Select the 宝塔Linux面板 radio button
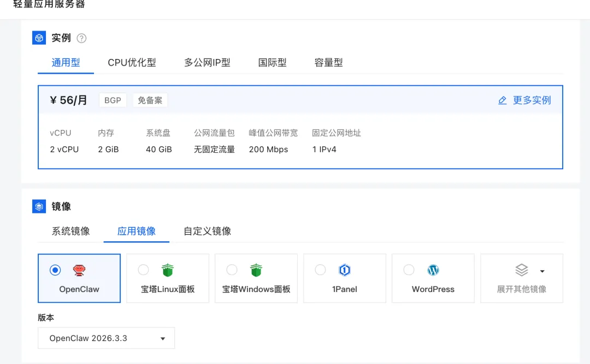Screen dimensions: 590x364 143,270
